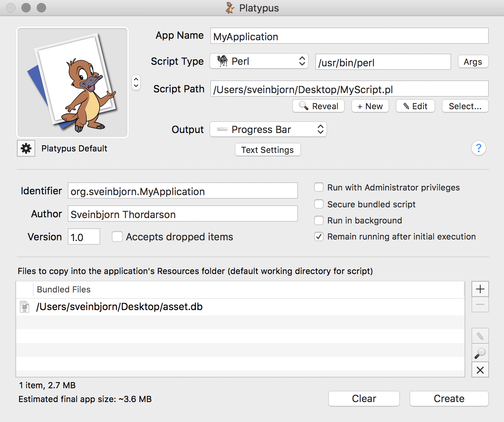Add a bundled file with plus button
The height and width of the screenshot is (422, 504).
click(480, 289)
